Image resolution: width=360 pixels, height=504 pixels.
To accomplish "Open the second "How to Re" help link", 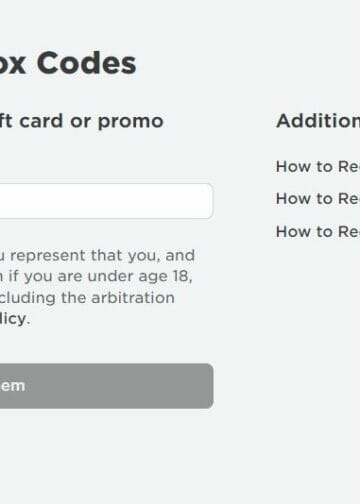I will coord(318,199).
